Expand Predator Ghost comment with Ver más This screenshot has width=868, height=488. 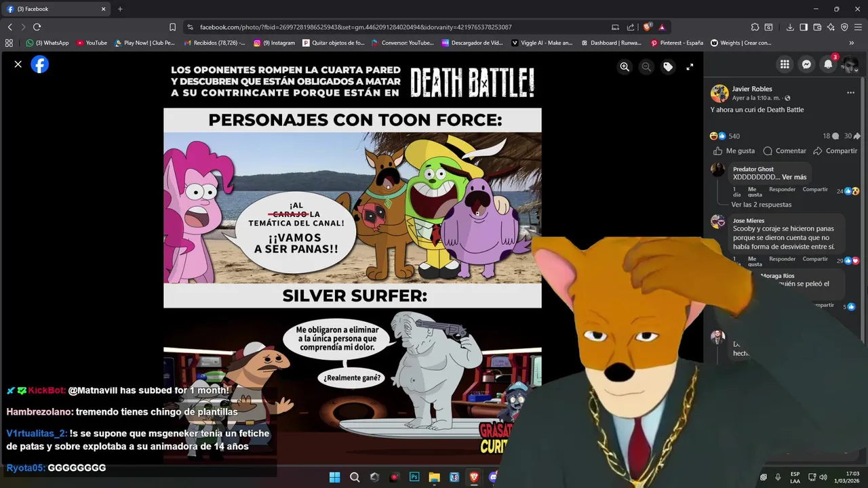794,177
